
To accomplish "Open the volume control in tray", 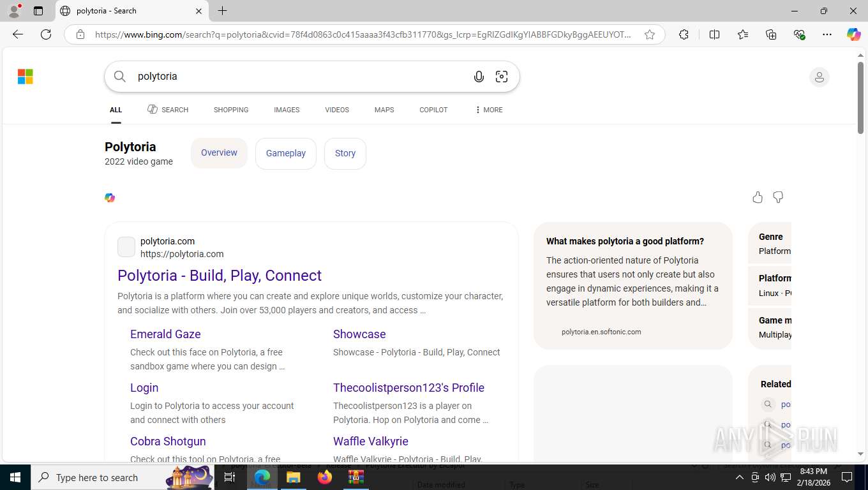I will (x=770, y=477).
